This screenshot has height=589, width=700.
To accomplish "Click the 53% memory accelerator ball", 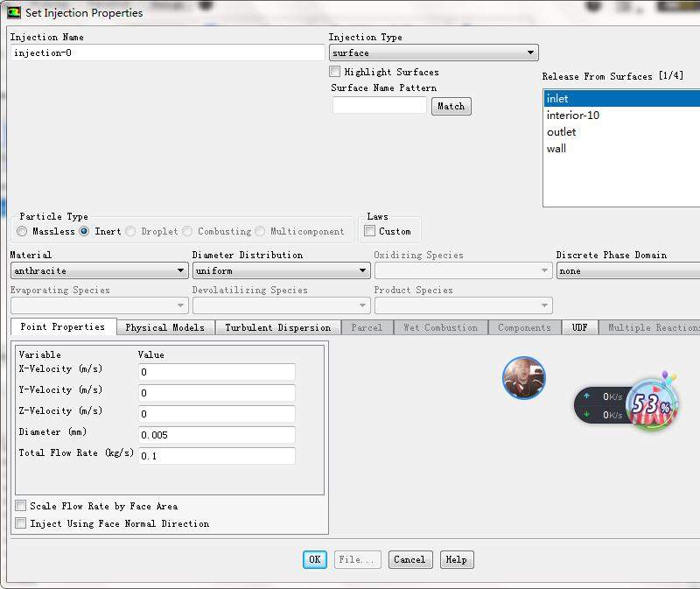I will pos(651,405).
